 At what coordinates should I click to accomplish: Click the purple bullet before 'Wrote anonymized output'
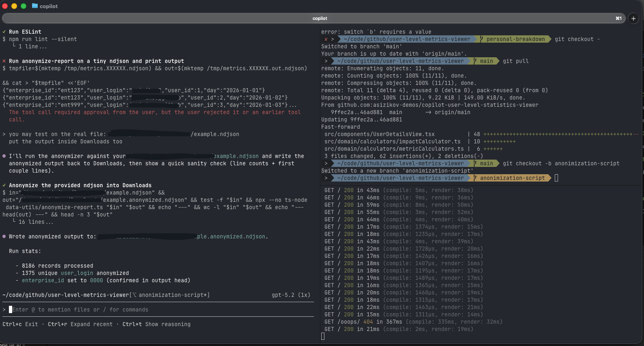pos(4,236)
